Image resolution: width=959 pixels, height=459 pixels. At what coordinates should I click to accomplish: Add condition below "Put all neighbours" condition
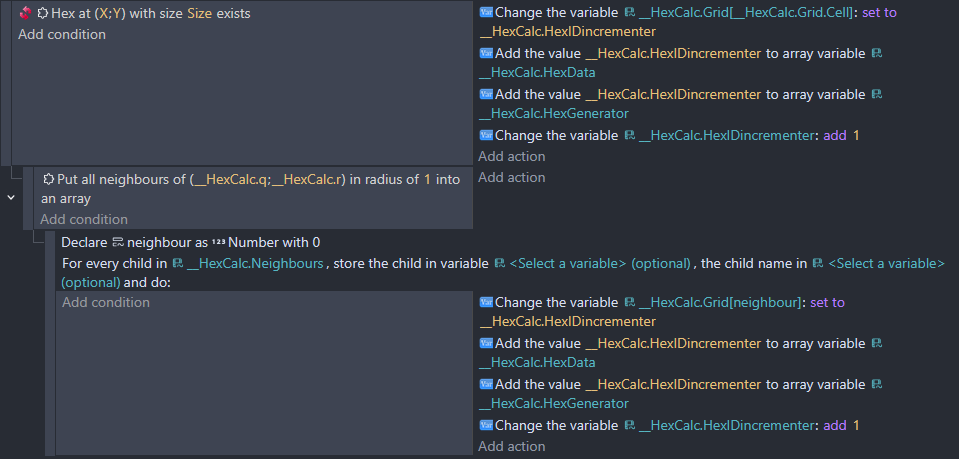[x=84, y=219]
